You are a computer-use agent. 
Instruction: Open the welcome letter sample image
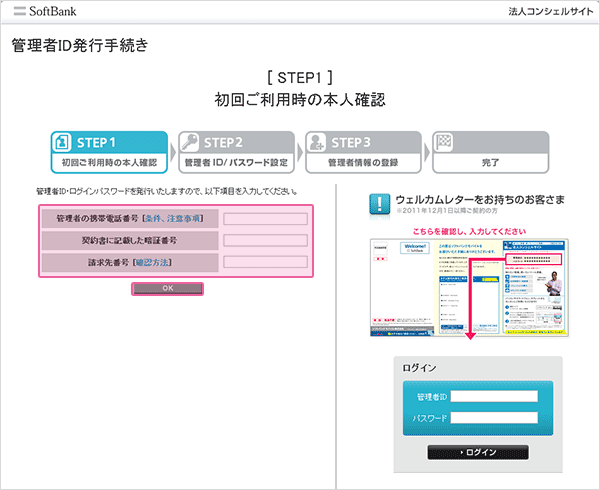[x=469, y=286]
